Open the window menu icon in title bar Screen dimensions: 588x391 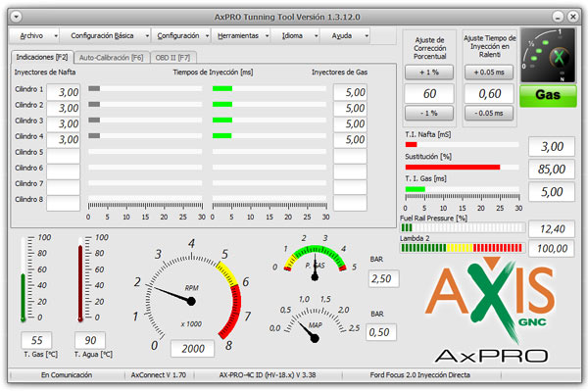pyautogui.click(x=17, y=17)
